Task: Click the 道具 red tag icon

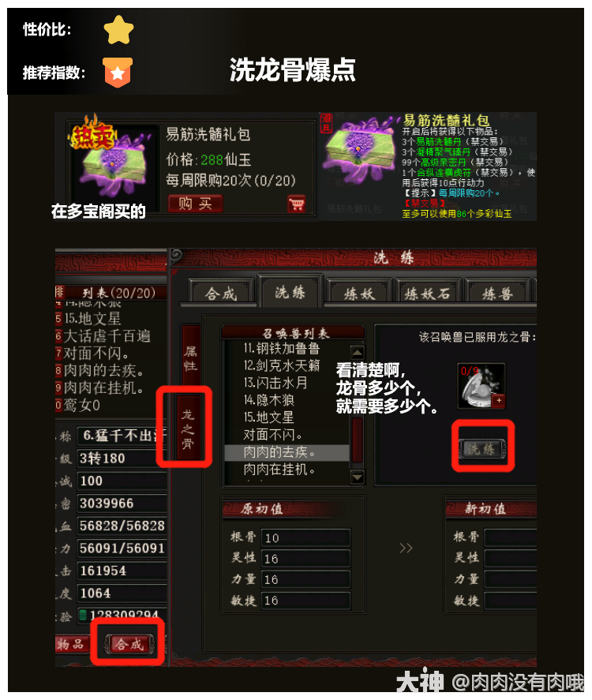Action: pos(326,123)
